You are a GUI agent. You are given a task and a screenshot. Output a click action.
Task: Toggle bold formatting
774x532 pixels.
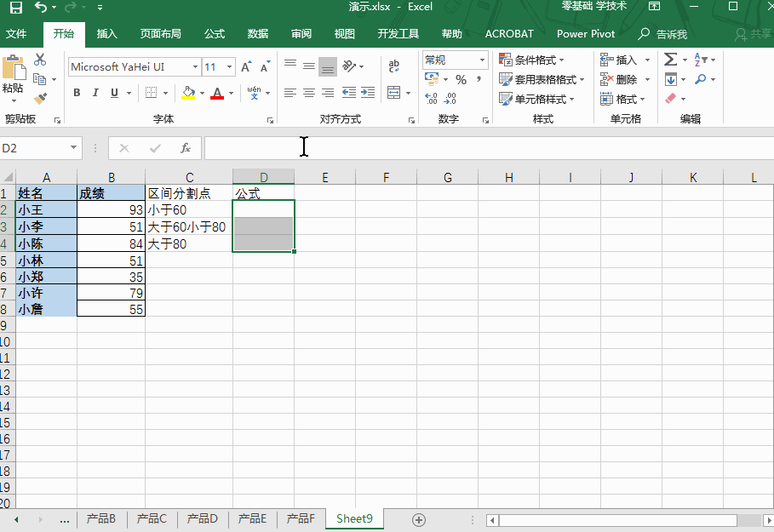pos(77,93)
